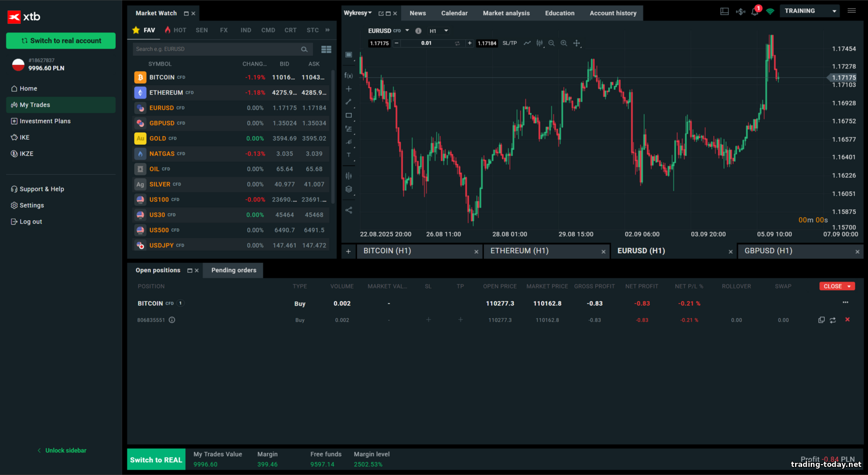Select the text annotation tool
The height and width of the screenshot is (475, 868).
pos(348,155)
